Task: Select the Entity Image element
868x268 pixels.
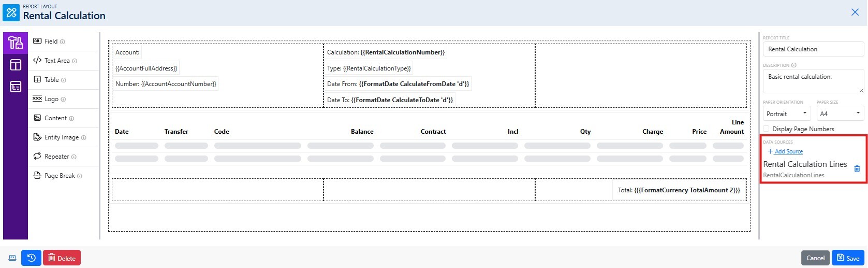Action: (61, 137)
